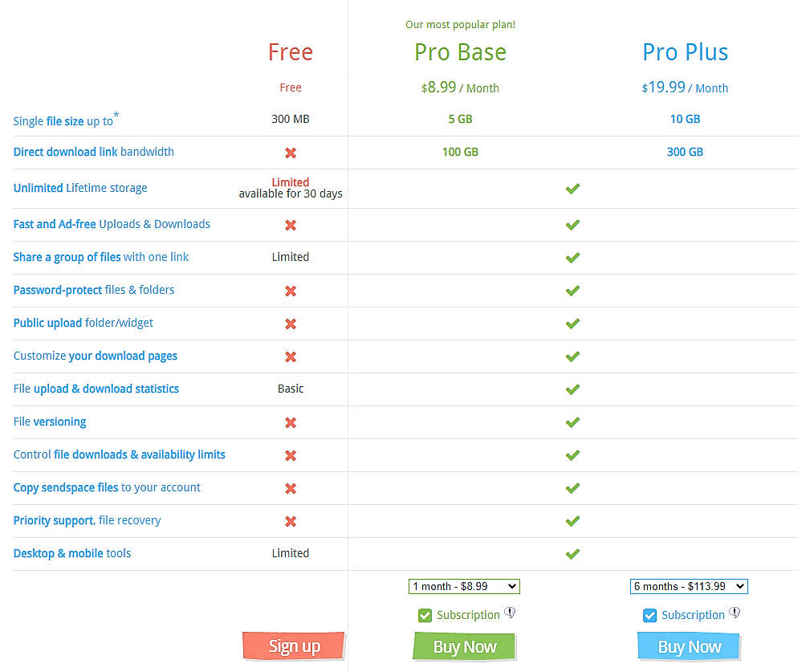Click the green check for Pro Base File versioning
810x672 pixels.
(x=572, y=422)
